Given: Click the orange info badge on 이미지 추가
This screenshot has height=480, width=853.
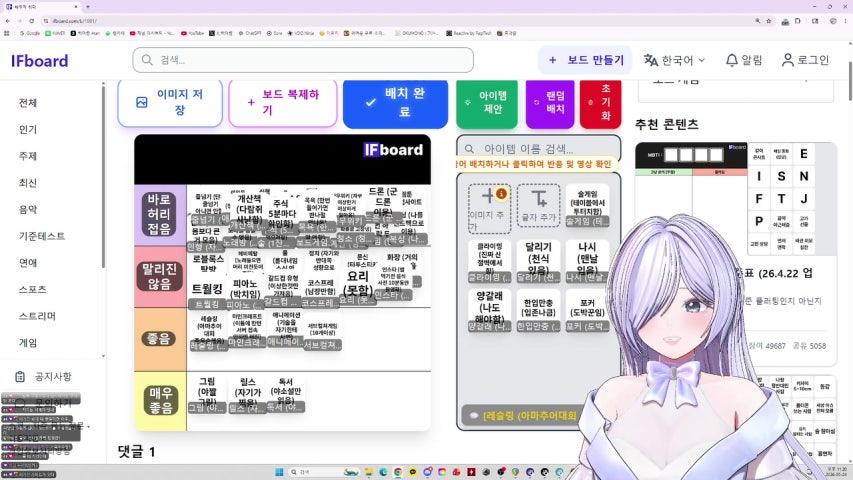Looking at the screenshot, I should tap(501, 193).
